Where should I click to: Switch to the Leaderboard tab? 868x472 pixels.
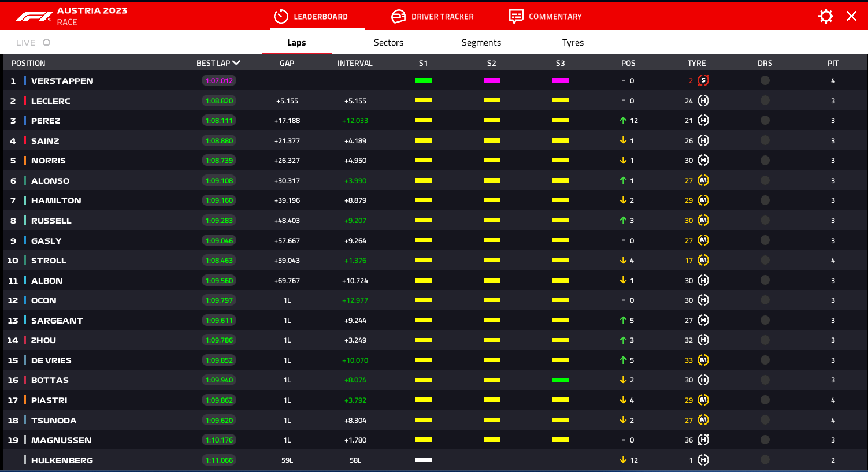click(311, 17)
